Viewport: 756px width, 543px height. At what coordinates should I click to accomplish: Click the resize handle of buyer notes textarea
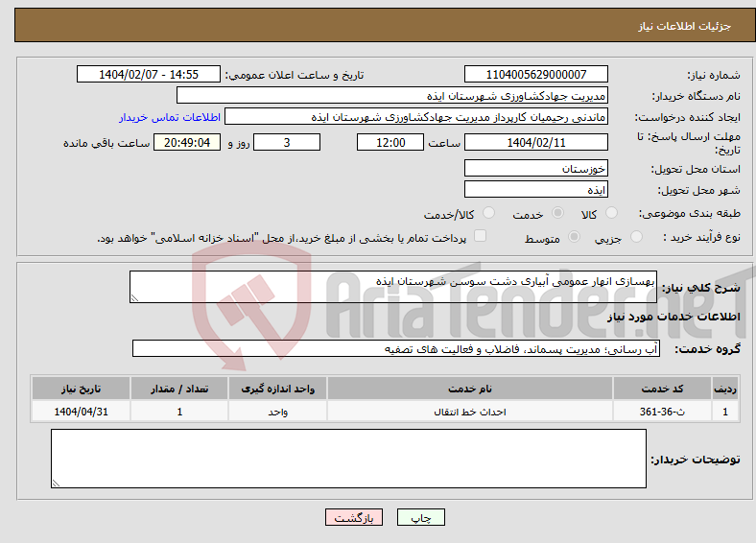point(56,483)
